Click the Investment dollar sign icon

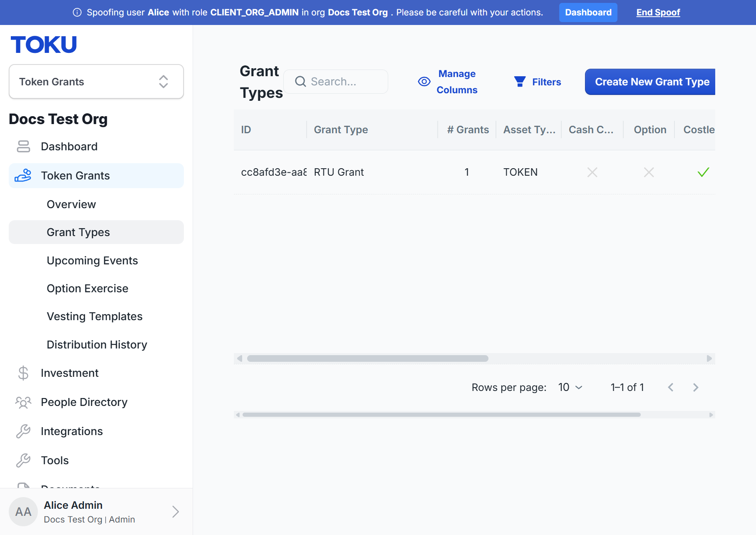point(23,373)
